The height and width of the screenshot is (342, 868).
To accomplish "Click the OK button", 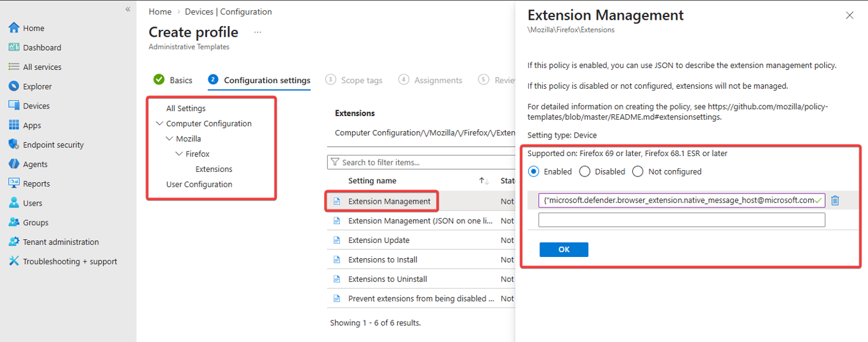I will tap(564, 249).
